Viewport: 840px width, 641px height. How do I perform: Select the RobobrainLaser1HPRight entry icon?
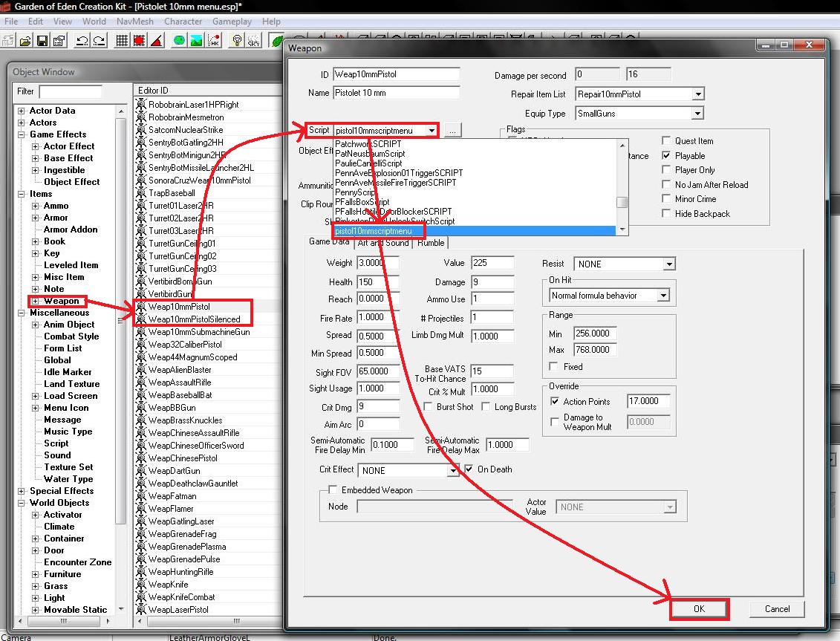(141, 104)
